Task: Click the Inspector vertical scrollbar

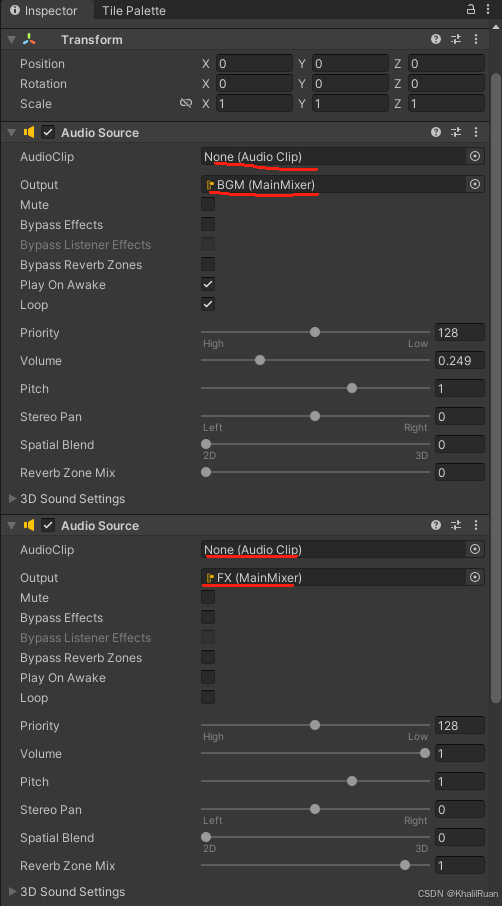Action: (x=496, y=387)
